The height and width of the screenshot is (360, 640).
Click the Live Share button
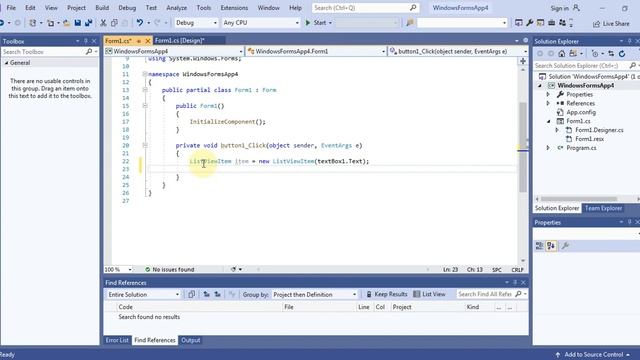coord(611,24)
